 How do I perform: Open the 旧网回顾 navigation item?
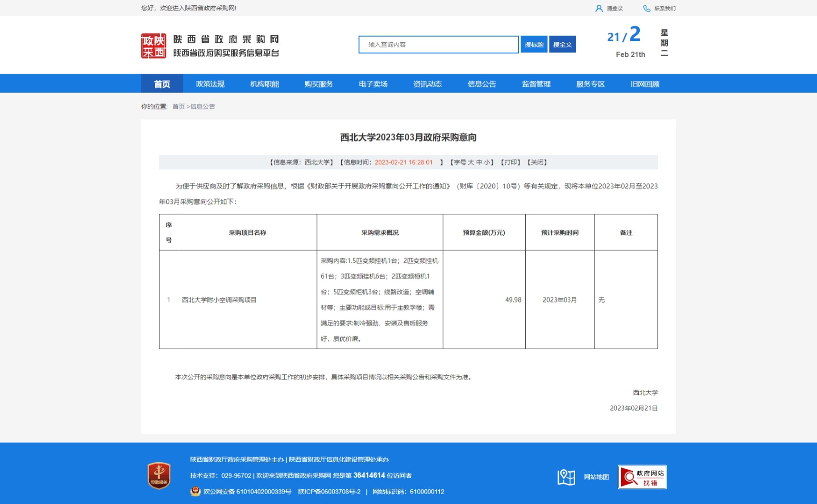pos(644,84)
